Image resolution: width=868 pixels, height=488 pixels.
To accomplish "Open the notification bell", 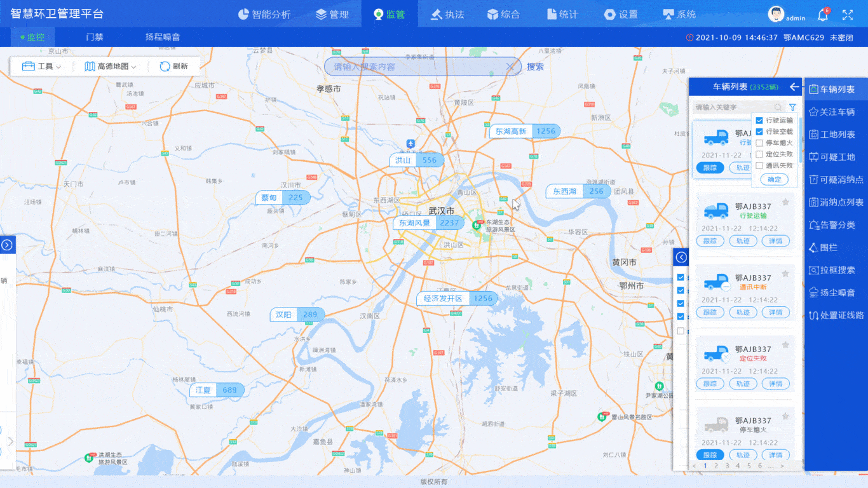I will click(x=823, y=15).
